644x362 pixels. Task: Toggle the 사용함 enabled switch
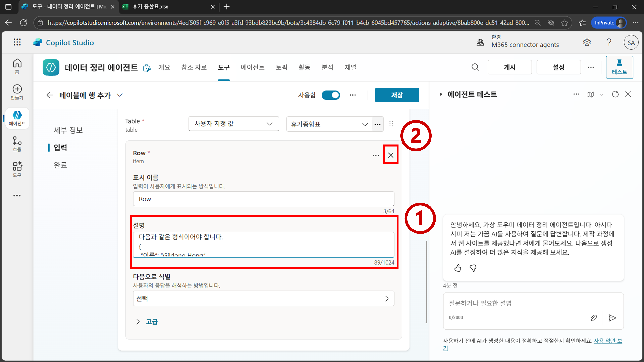[331, 95]
